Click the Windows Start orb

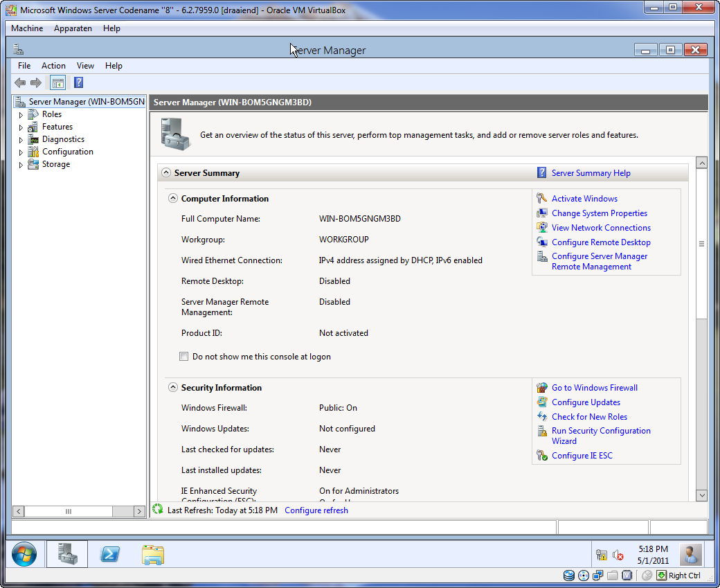point(24,554)
